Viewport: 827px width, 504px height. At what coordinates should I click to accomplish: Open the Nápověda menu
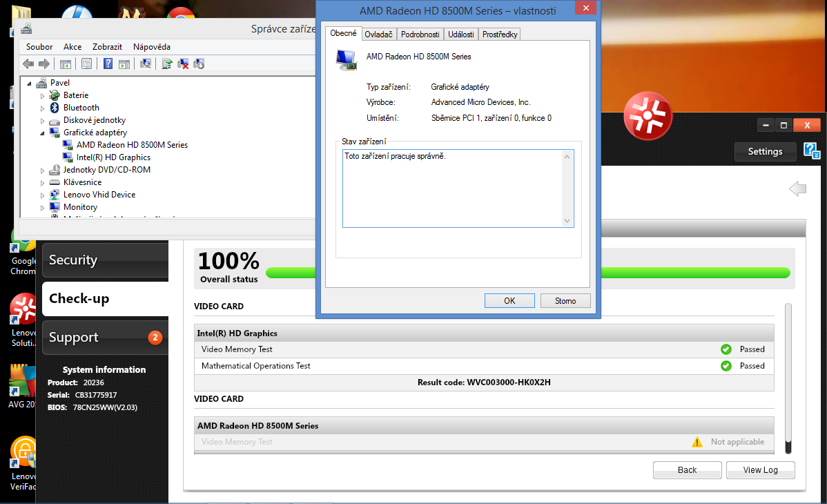pyautogui.click(x=151, y=46)
